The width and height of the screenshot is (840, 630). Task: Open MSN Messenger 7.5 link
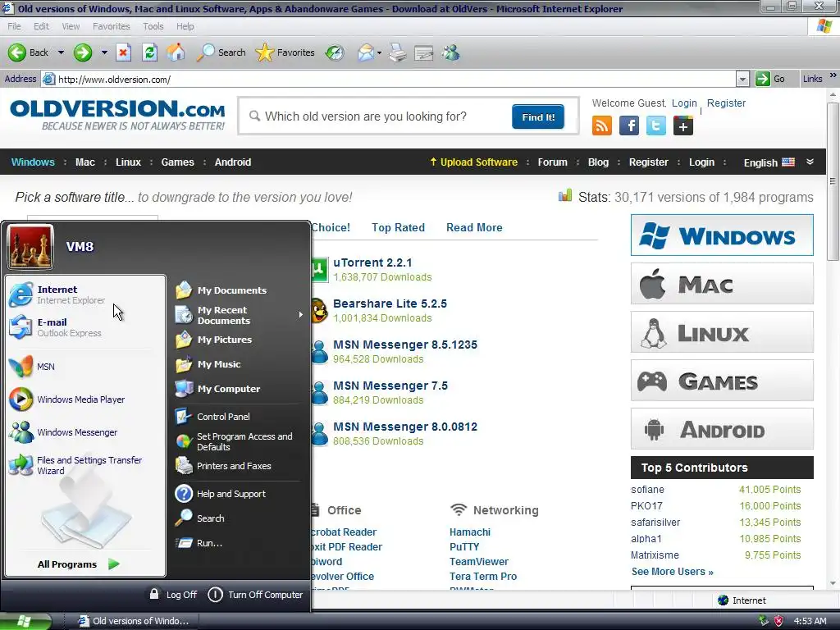pos(390,386)
